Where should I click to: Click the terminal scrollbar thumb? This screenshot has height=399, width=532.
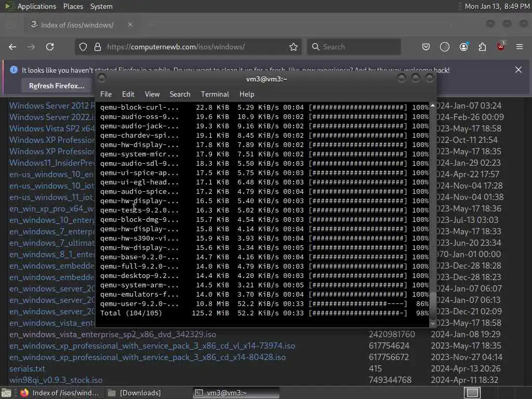pos(433,305)
